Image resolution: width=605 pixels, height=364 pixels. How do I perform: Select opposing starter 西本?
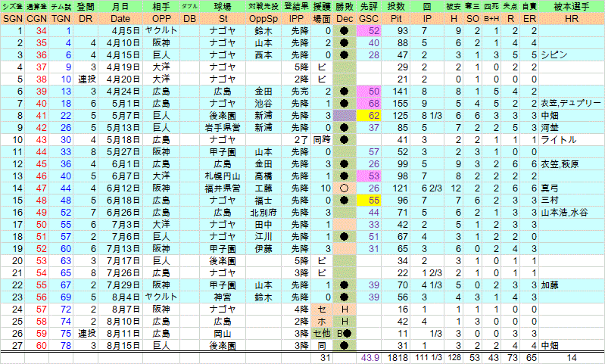264,55
